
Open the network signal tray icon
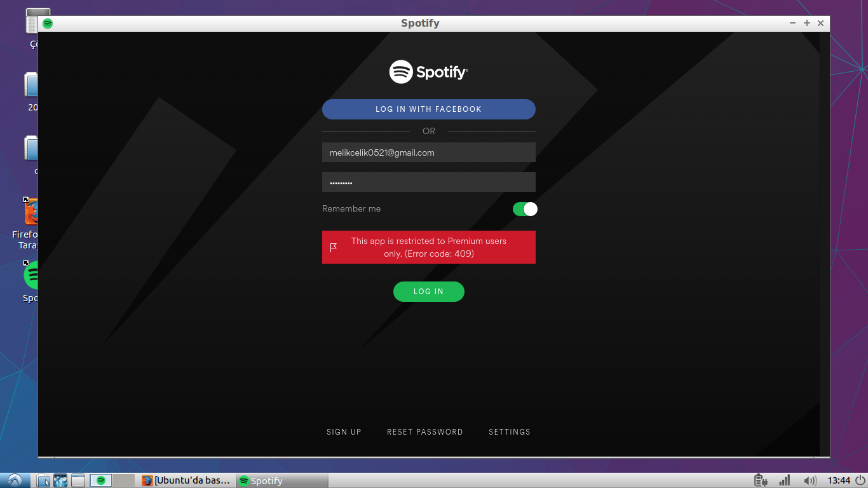[x=785, y=480]
